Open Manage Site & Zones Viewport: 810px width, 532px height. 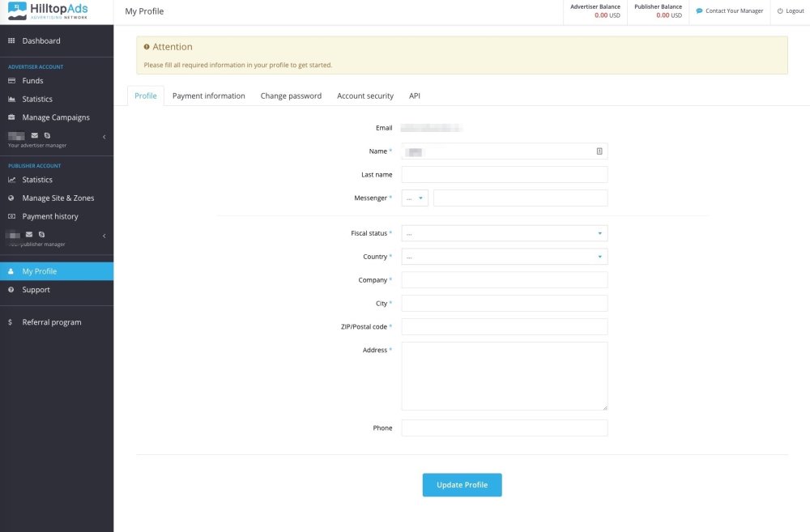[57, 198]
